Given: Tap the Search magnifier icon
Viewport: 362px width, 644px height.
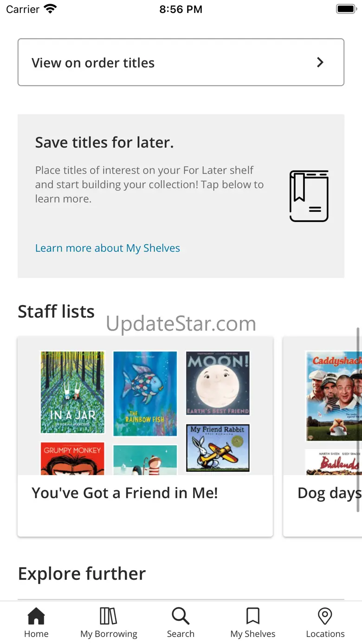Looking at the screenshot, I should 181,617.
